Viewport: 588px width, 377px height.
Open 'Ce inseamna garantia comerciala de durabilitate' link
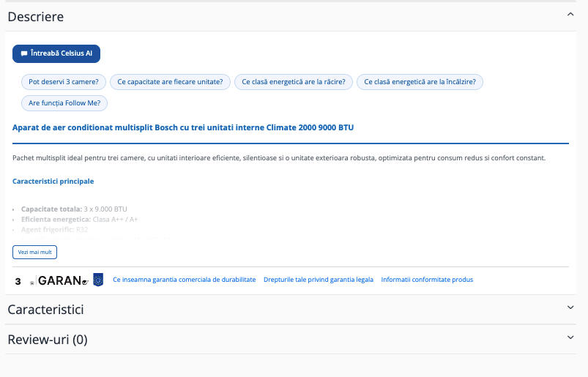[184, 280]
